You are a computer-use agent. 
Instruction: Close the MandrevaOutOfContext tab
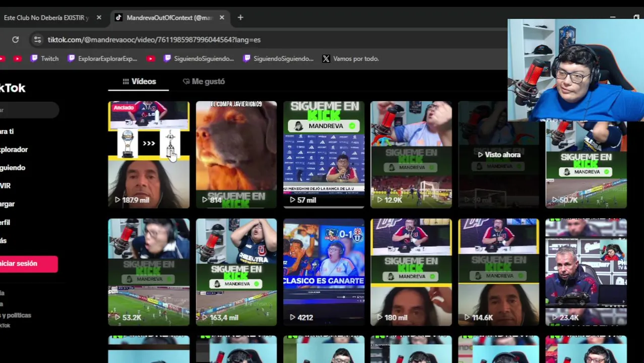coord(222,18)
